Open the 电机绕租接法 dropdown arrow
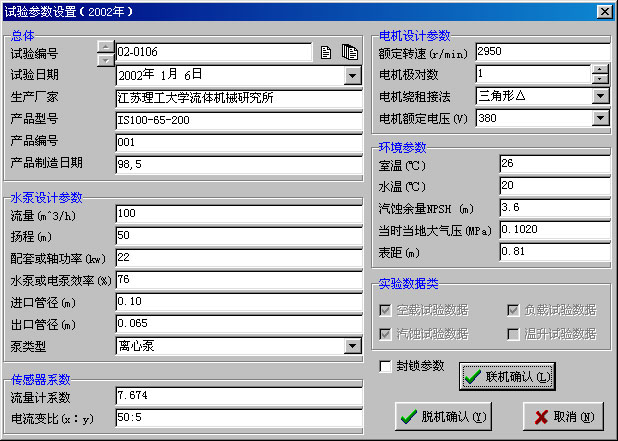The height and width of the screenshot is (441, 618). [600, 96]
